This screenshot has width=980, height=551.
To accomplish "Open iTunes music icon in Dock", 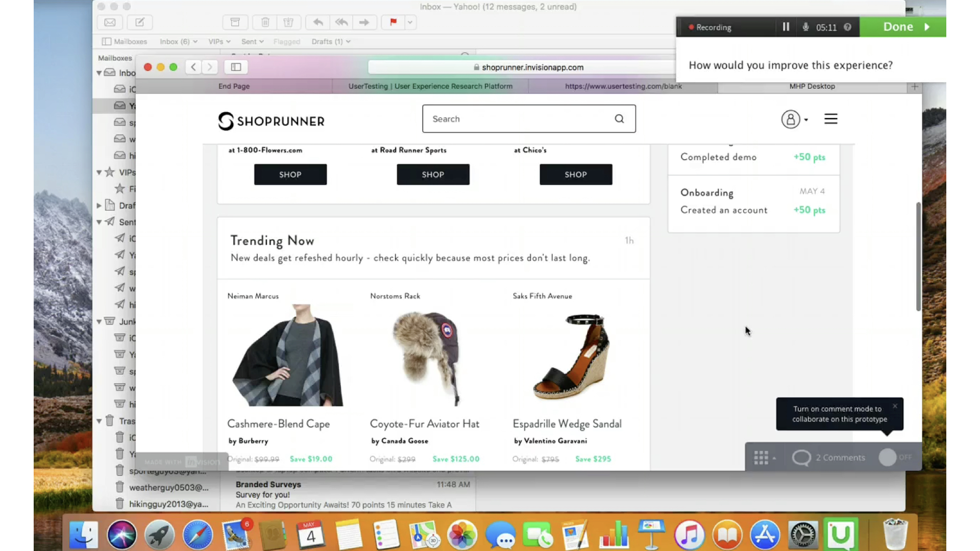I will (x=690, y=535).
